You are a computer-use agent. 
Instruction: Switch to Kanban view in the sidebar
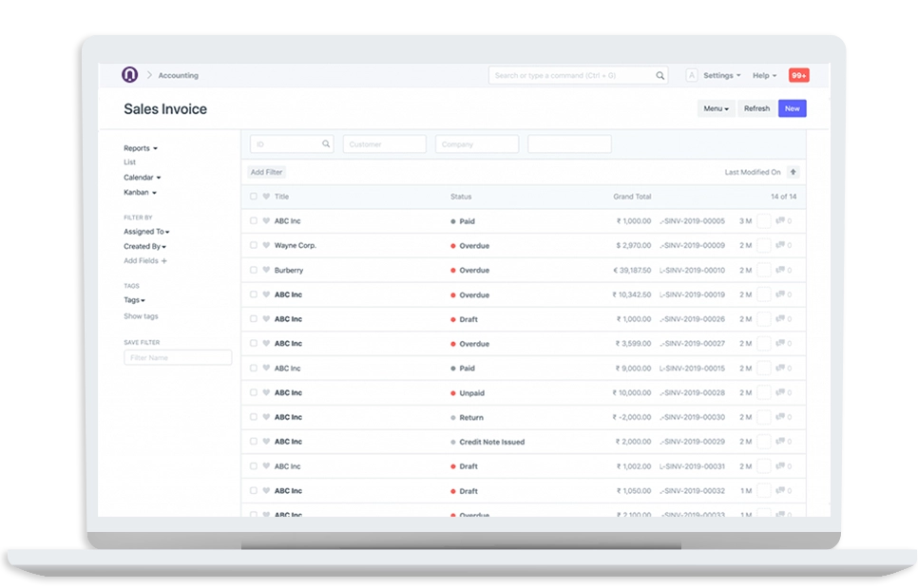tap(136, 192)
